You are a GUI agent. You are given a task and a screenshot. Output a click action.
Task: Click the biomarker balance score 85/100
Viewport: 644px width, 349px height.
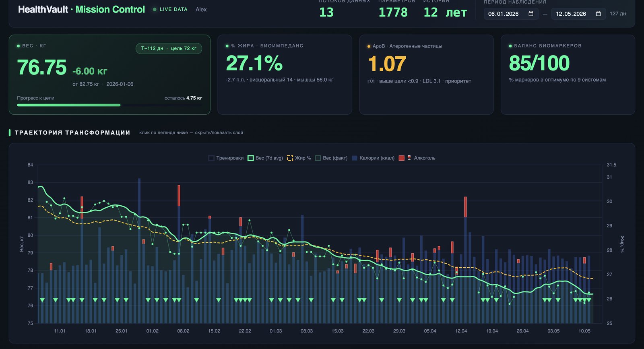click(539, 63)
